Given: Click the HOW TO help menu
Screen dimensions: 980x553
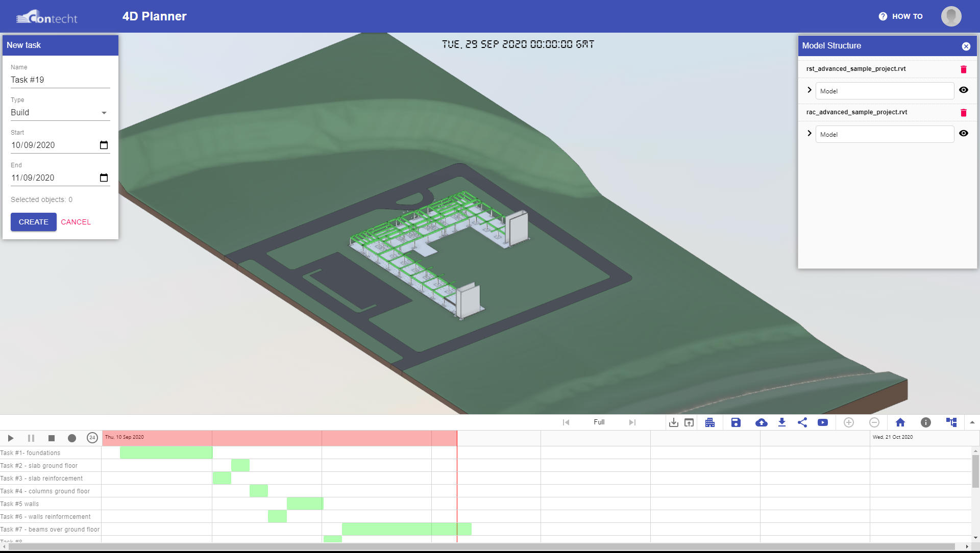Looking at the screenshot, I should coord(901,16).
